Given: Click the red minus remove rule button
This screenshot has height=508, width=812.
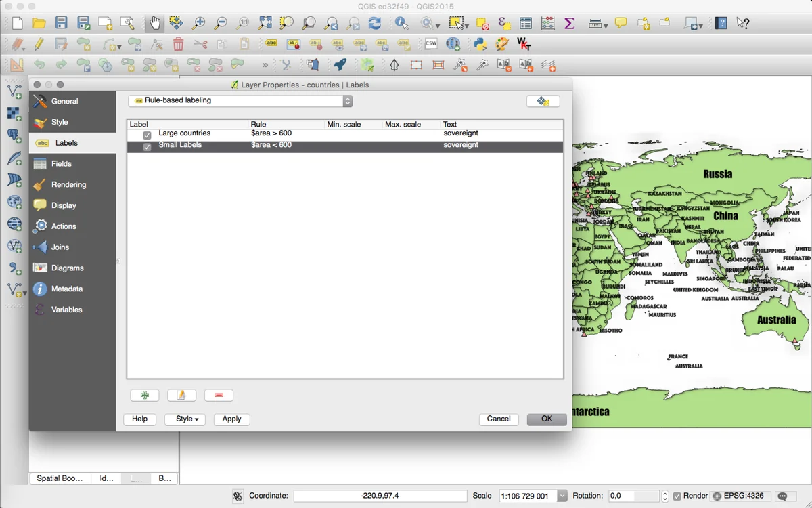Looking at the screenshot, I should click(x=219, y=396).
